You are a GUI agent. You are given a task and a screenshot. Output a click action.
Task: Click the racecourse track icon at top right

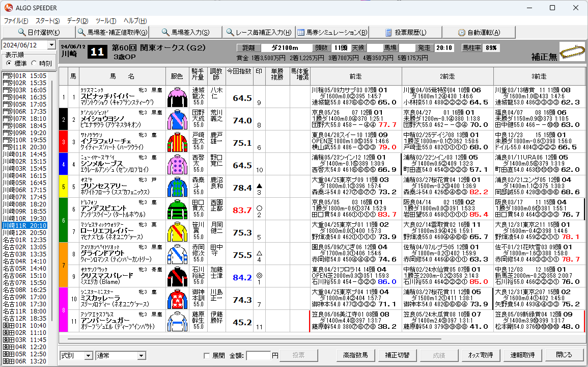(572, 51)
